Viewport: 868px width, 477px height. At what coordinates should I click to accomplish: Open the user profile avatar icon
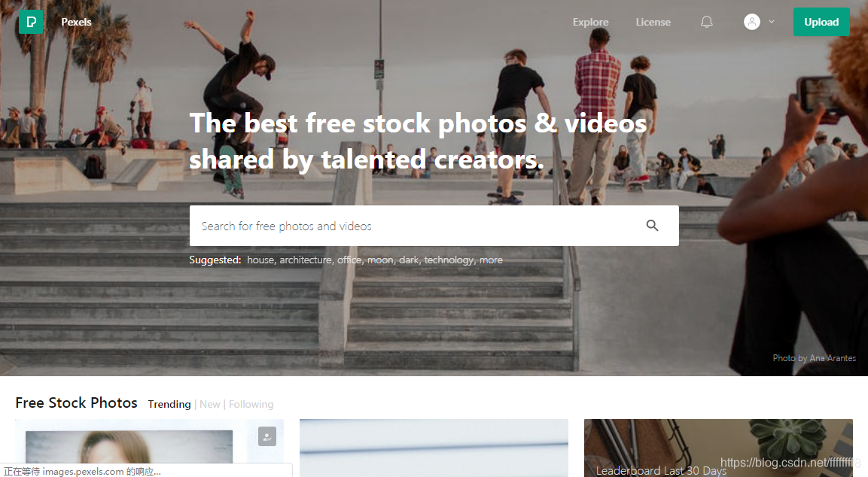[752, 22]
